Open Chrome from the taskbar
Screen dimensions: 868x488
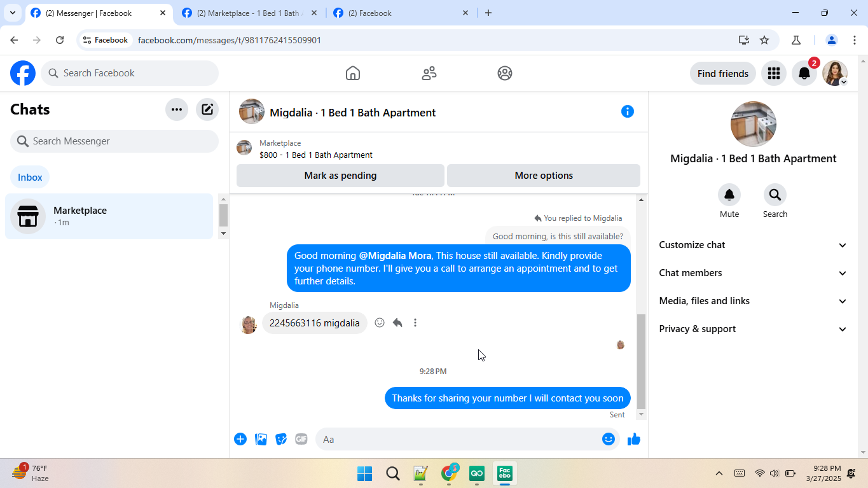pyautogui.click(x=450, y=473)
